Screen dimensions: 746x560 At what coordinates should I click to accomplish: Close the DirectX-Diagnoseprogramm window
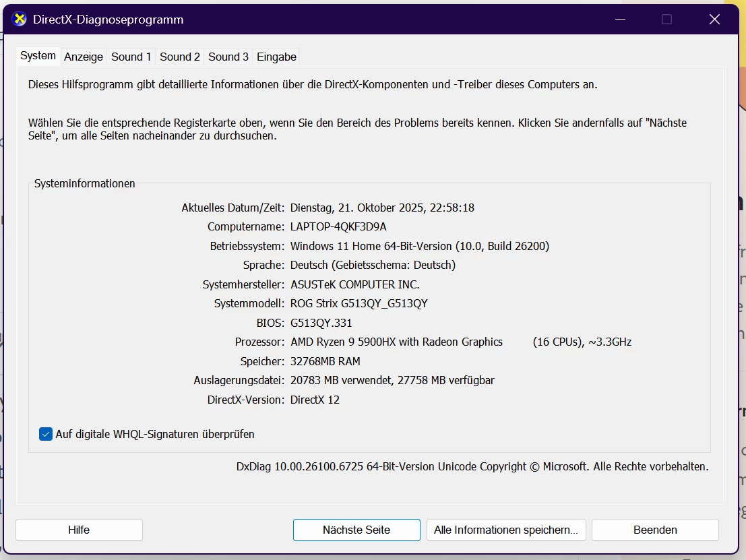(714, 20)
